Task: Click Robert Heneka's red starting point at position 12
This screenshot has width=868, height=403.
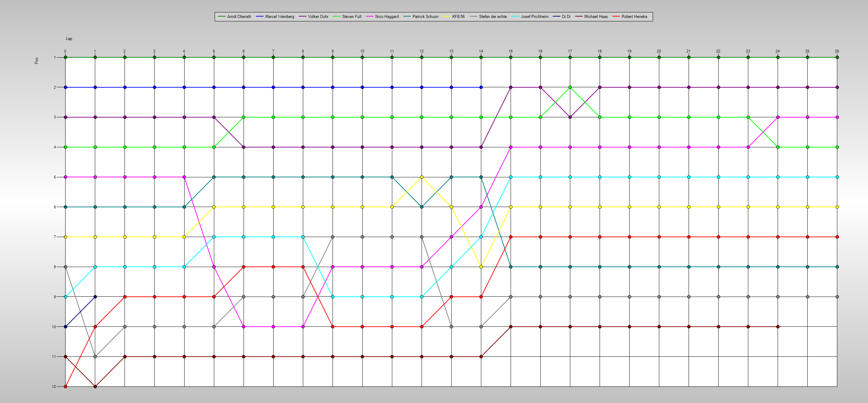Action: point(66,386)
